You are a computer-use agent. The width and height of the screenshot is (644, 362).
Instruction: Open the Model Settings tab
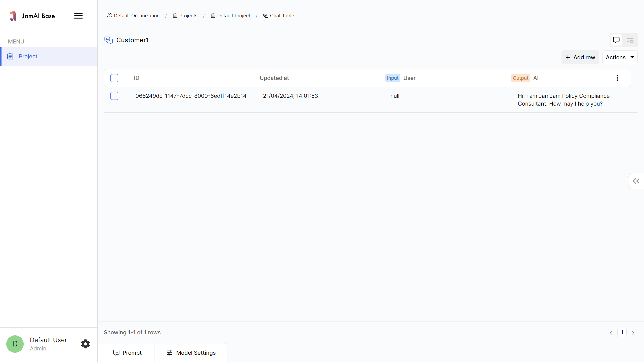(x=191, y=353)
